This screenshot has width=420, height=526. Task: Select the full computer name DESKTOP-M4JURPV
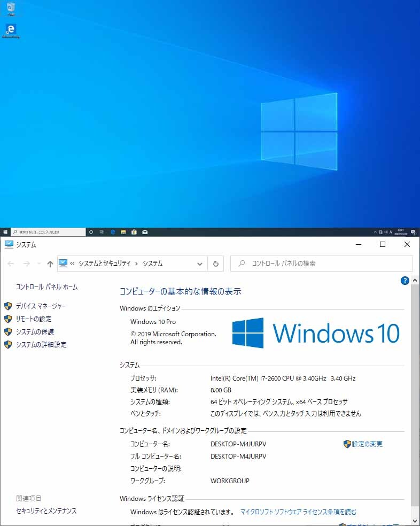point(238,456)
